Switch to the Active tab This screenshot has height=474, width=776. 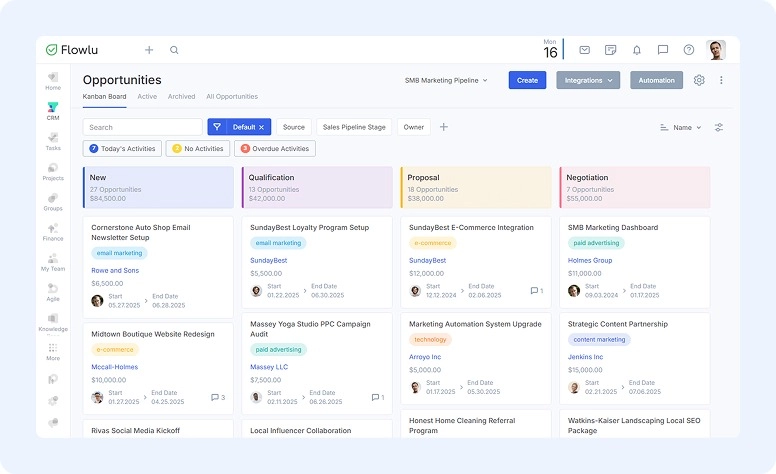tap(147, 96)
